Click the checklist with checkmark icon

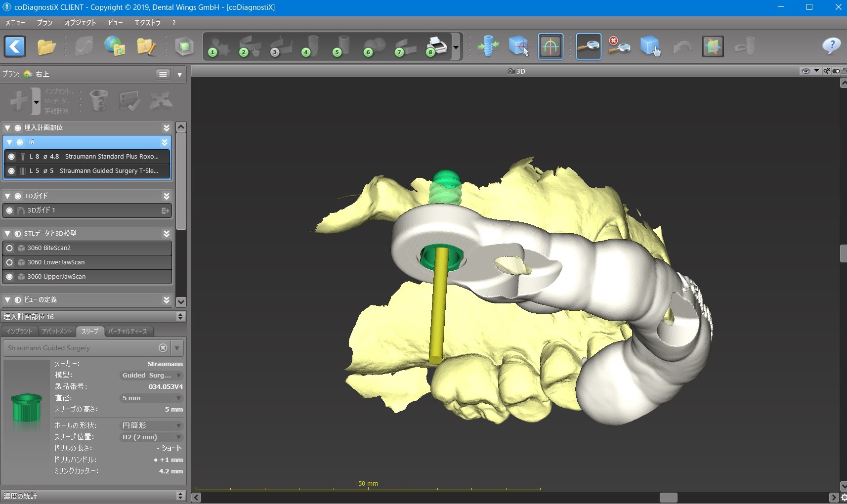tap(129, 101)
